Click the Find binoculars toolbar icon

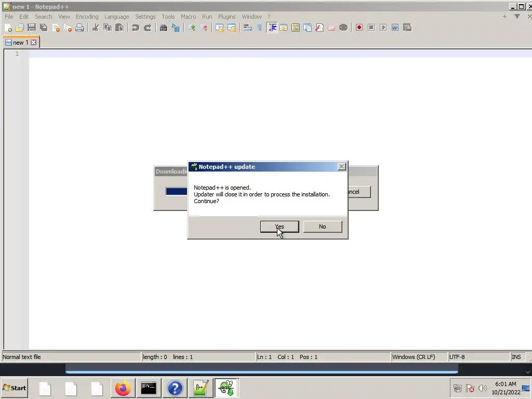[163, 28]
